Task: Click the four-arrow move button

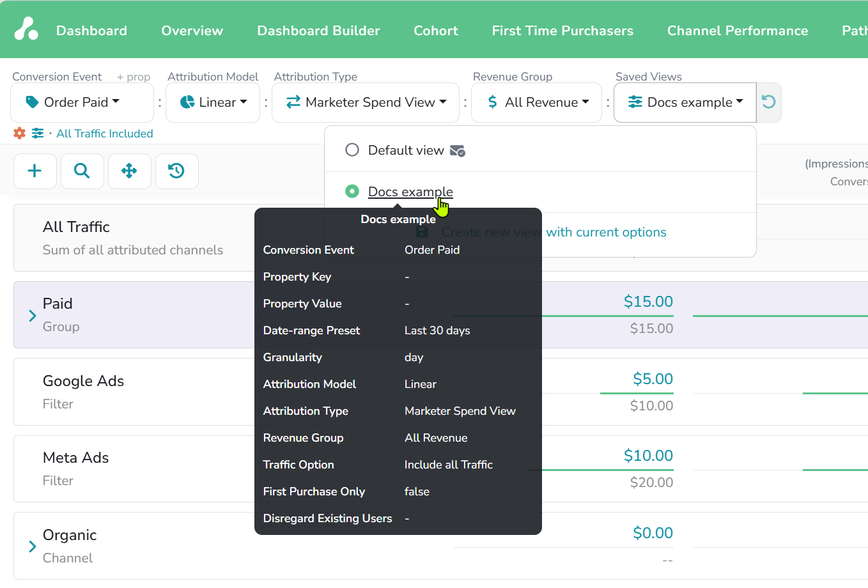Action: [130, 171]
